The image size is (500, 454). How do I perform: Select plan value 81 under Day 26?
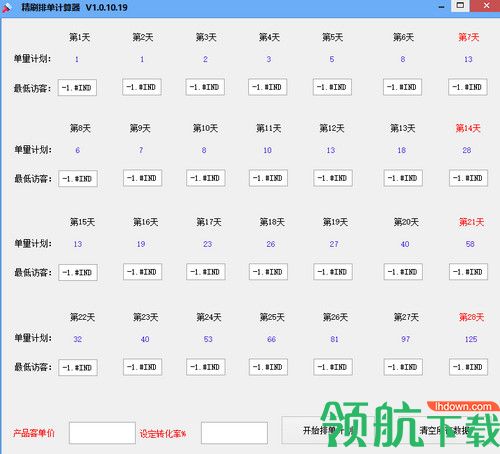point(334,339)
